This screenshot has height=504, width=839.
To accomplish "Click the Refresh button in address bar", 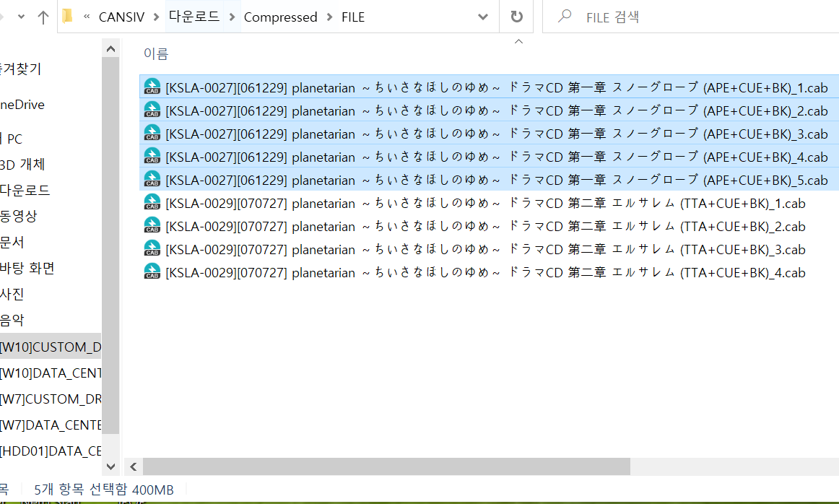I will 516,17.
